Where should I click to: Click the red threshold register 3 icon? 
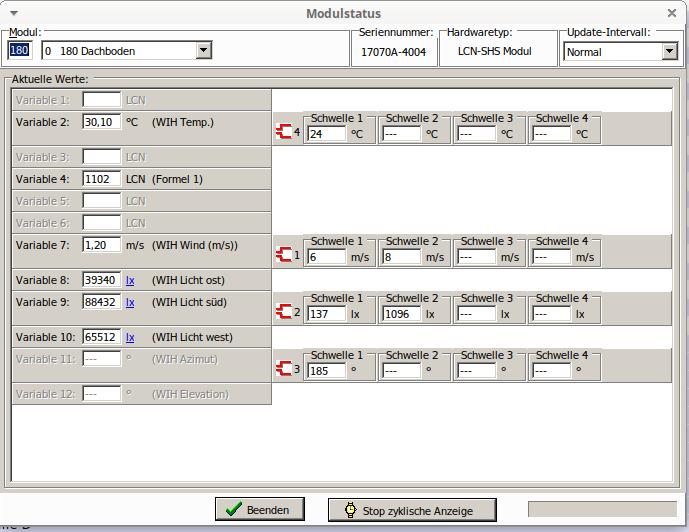(282, 369)
